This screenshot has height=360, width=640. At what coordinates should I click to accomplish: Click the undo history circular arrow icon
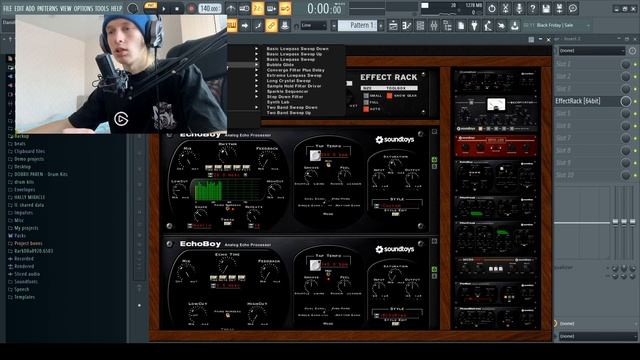pos(491,8)
